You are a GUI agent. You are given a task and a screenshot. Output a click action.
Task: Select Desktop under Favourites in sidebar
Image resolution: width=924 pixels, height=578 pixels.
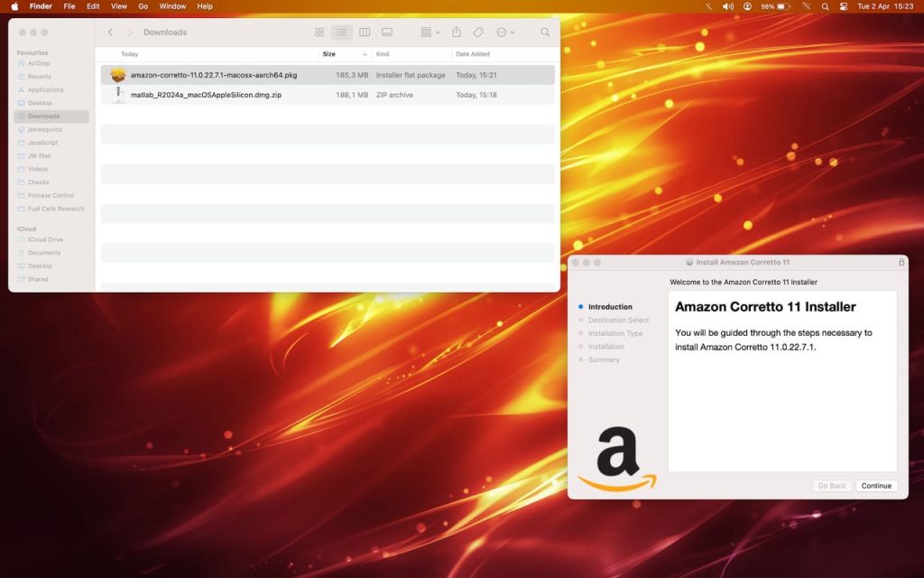coord(40,103)
